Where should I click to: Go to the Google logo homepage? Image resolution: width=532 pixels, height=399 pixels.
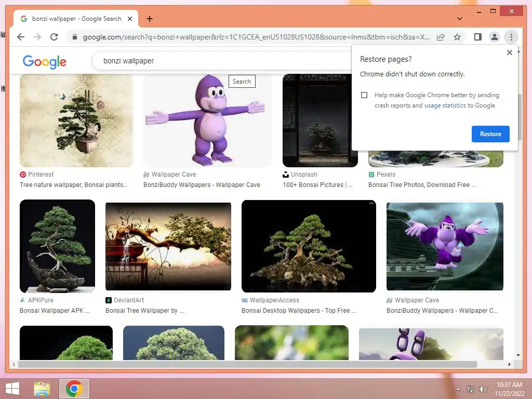pyautogui.click(x=45, y=62)
